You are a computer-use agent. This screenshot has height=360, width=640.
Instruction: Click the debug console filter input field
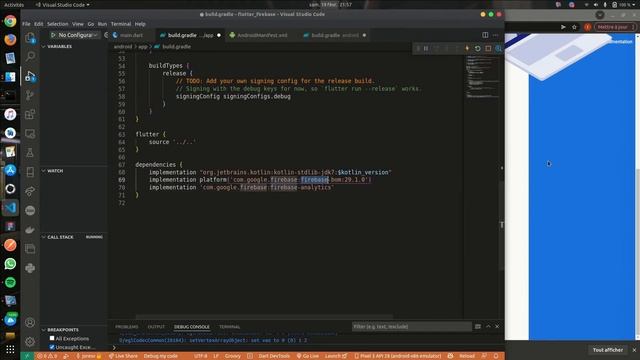click(x=411, y=327)
